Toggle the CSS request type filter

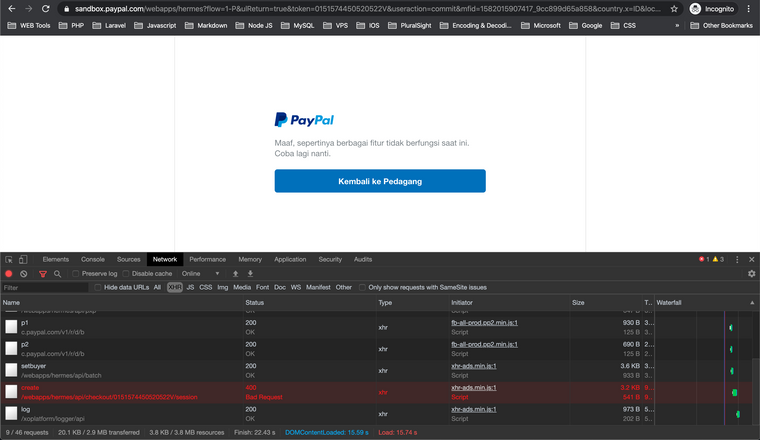tap(206, 287)
